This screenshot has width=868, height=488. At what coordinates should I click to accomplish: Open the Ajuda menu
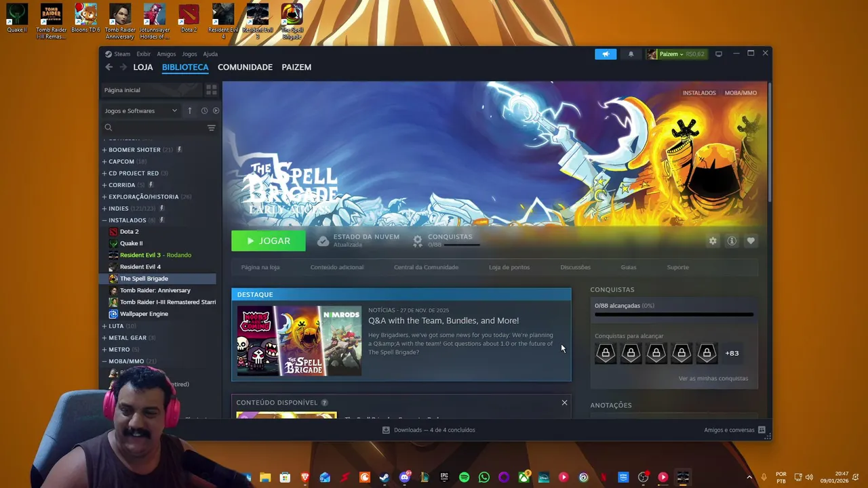click(x=210, y=54)
